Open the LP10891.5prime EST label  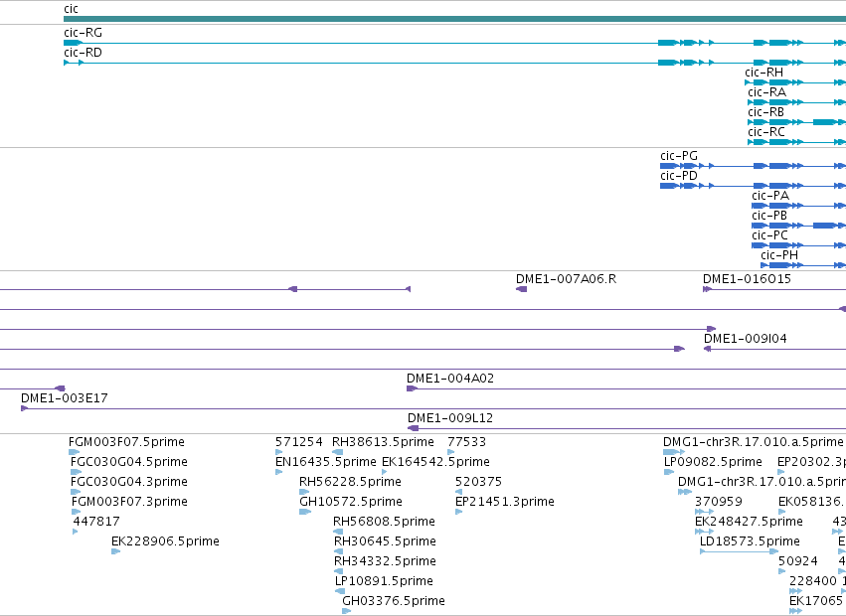[384, 581]
